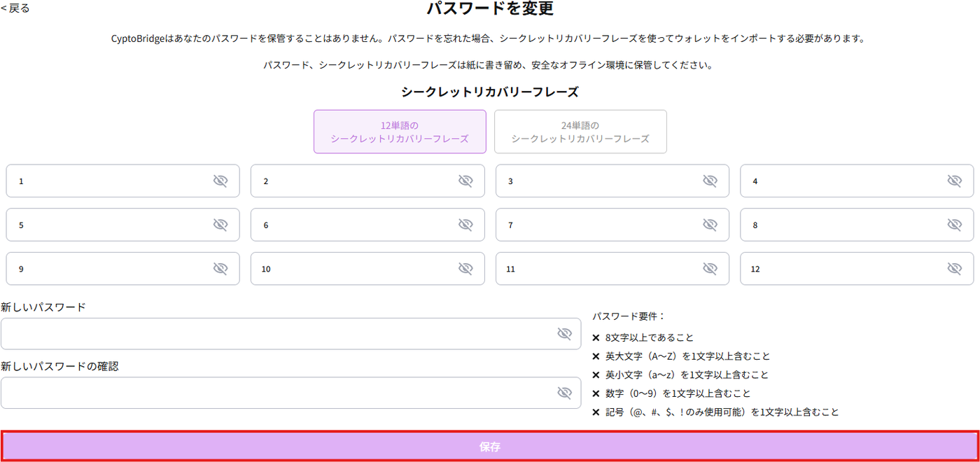Reveal word 2 using the eye icon
Image resolution: width=980 pixels, height=462 pixels.
[465, 181]
